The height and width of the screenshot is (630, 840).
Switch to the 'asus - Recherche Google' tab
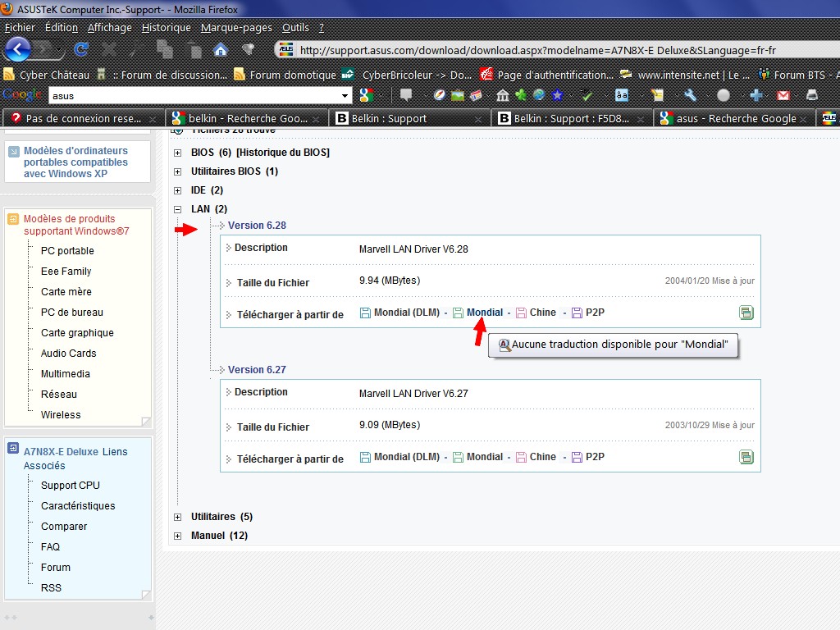pyautogui.click(x=734, y=118)
